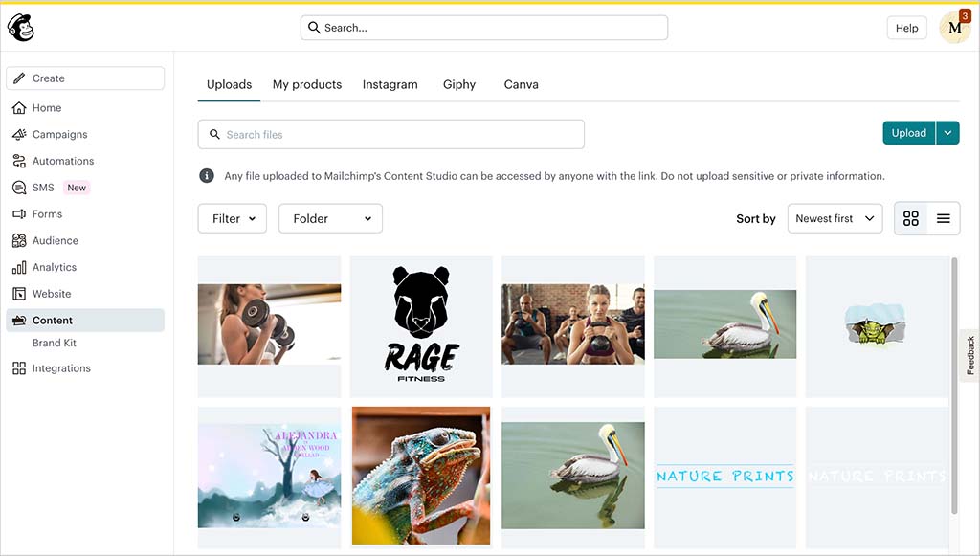Viewport: 980px width, 556px height.
Task: Open Audience in sidebar
Action: 55,240
